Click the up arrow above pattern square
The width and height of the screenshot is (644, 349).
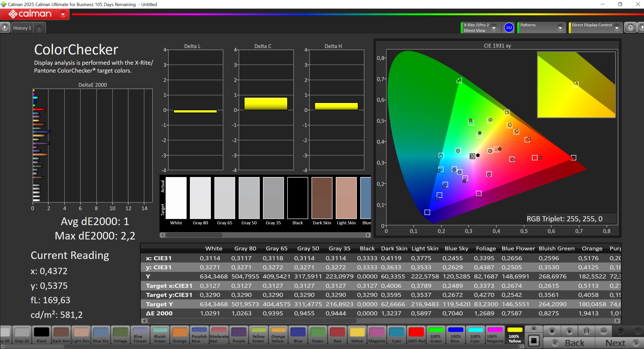[534, 329]
